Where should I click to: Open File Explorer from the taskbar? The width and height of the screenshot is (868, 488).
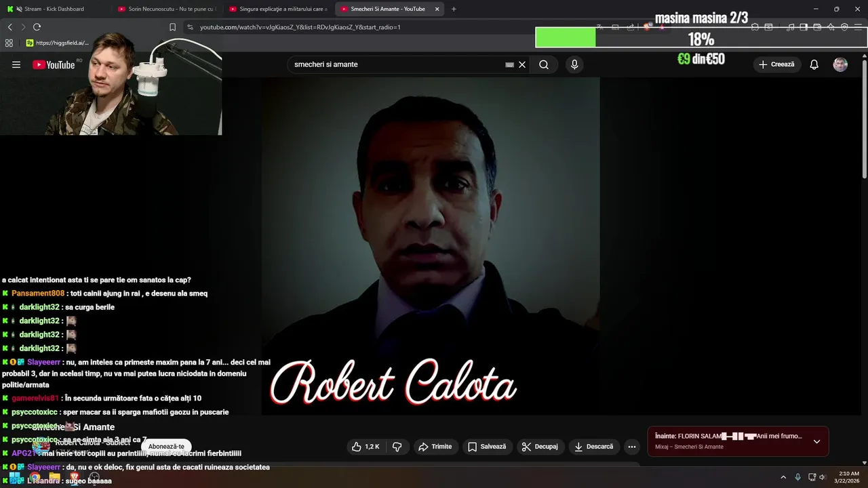pos(54,478)
